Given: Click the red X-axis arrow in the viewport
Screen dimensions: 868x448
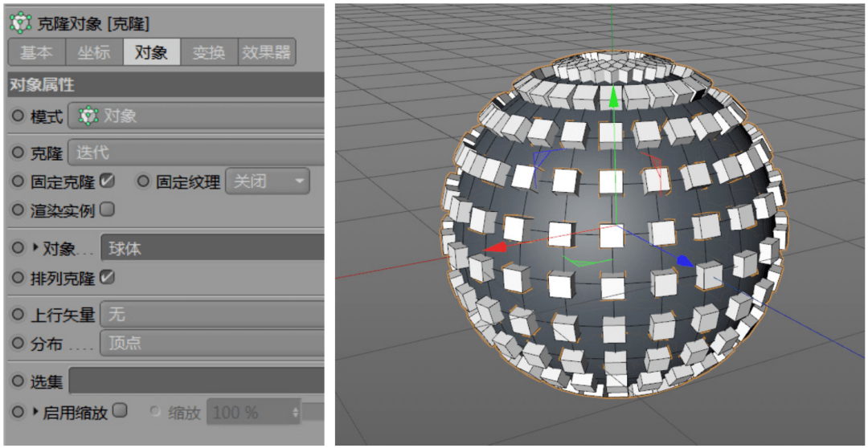Looking at the screenshot, I should (x=495, y=247).
